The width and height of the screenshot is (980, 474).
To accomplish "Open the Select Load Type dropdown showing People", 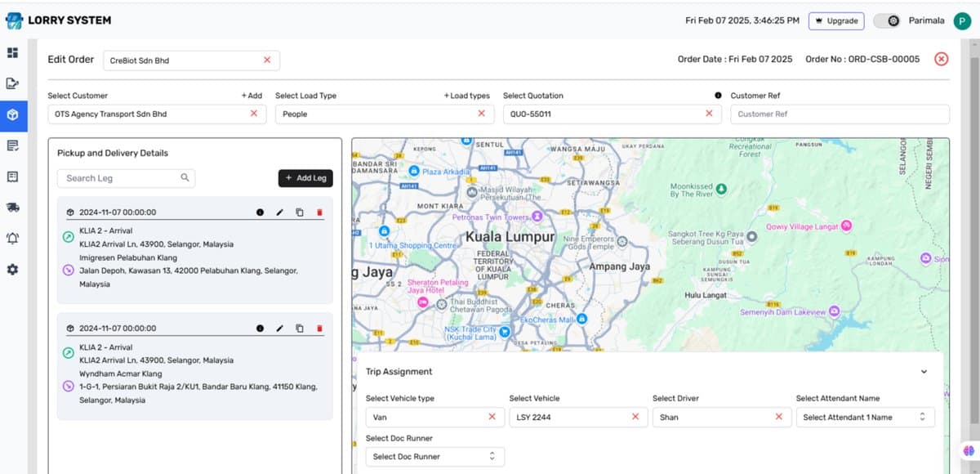I will click(x=385, y=114).
